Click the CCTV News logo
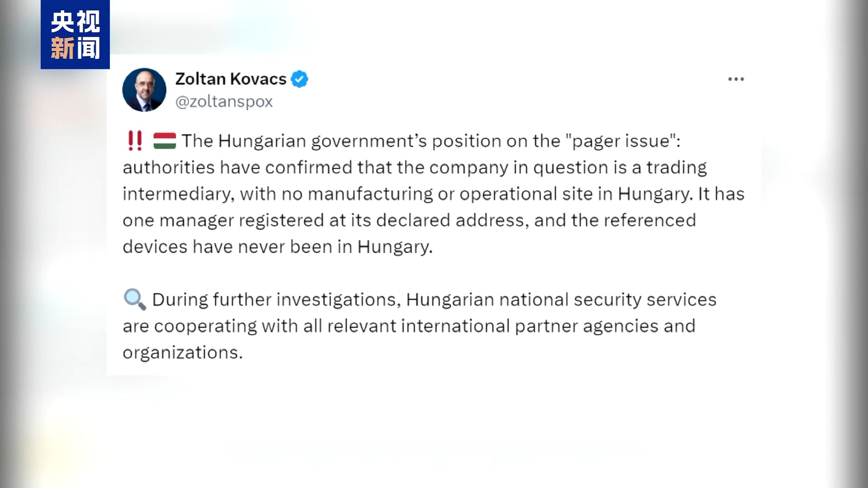 pyautogui.click(x=75, y=35)
